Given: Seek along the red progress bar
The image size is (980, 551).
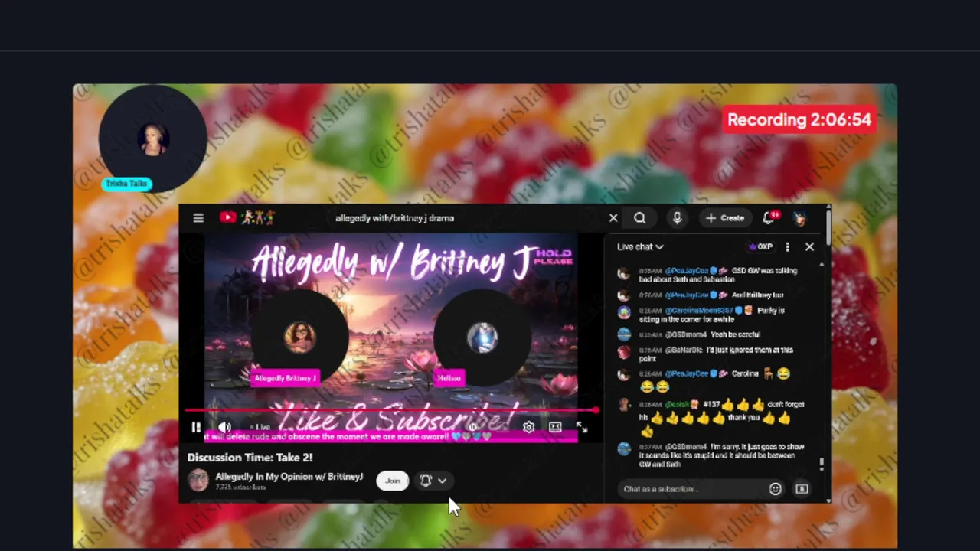Looking at the screenshot, I should [x=390, y=411].
